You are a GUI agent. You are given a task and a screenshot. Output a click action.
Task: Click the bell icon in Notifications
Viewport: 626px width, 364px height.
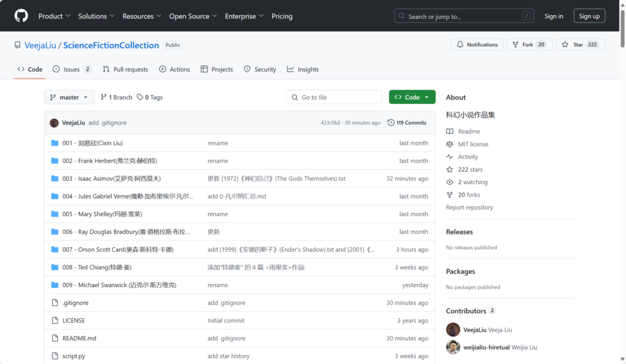click(x=460, y=44)
